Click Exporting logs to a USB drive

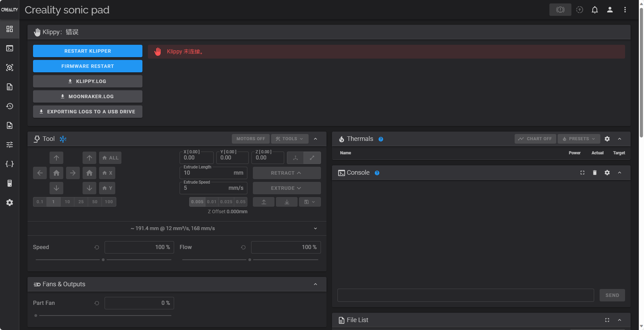pos(88,112)
